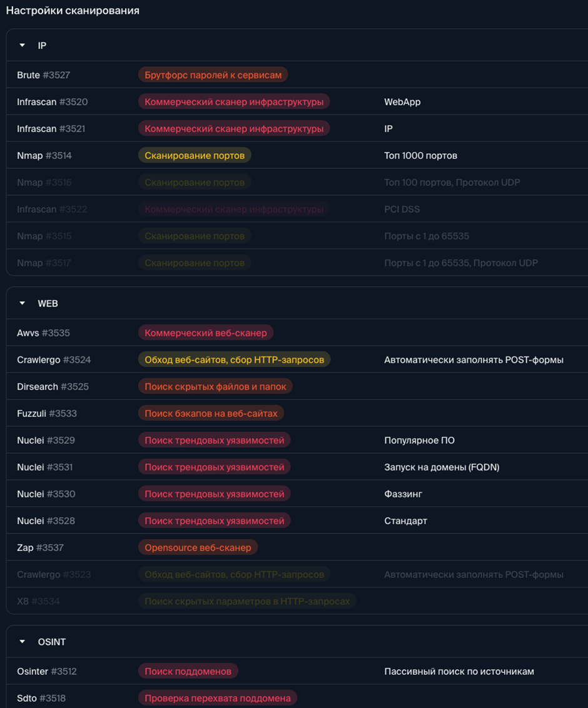This screenshot has height=708, width=588.
Task: Select the disabled Nmap #3516 entry
Action: [44, 183]
